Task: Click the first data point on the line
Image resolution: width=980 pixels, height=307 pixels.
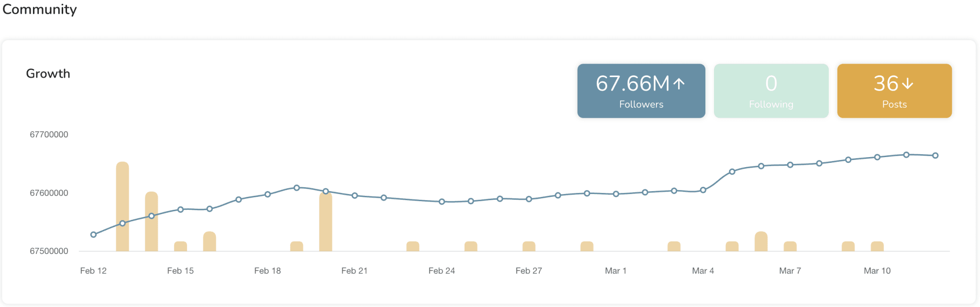Action: pyautogui.click(x=92, y=234)
